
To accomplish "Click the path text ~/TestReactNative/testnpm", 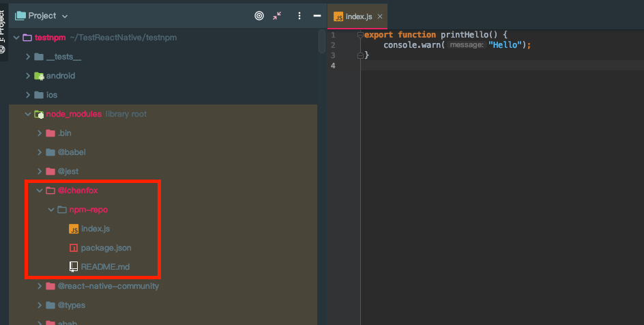I will [x=123, y=38].
